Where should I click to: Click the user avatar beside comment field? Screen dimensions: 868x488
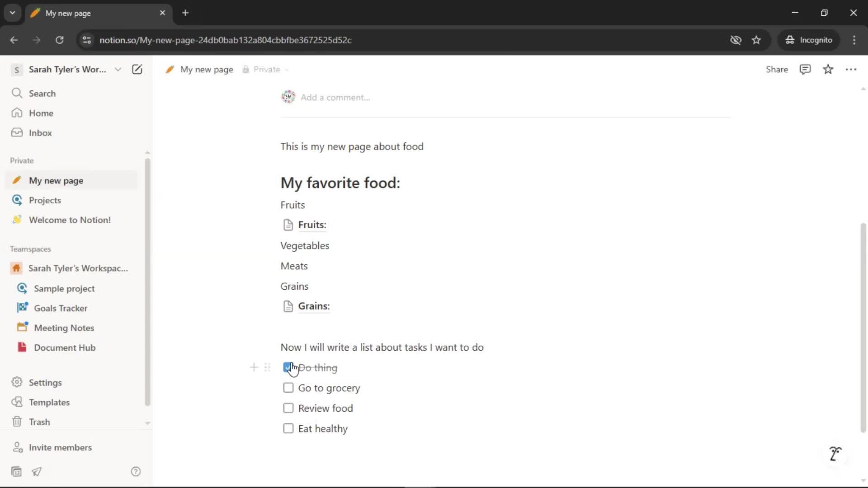288,97
